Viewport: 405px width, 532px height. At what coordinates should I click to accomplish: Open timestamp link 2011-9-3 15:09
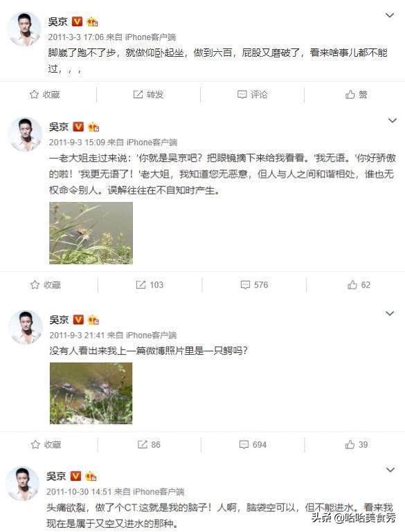point(77,143)
